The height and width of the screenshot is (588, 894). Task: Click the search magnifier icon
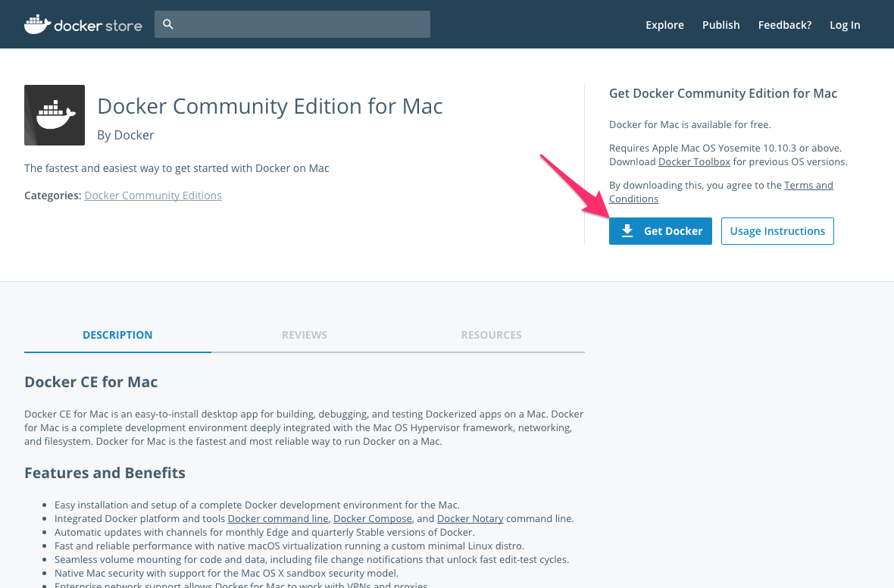pyautogui.click(x=167, y=24)
